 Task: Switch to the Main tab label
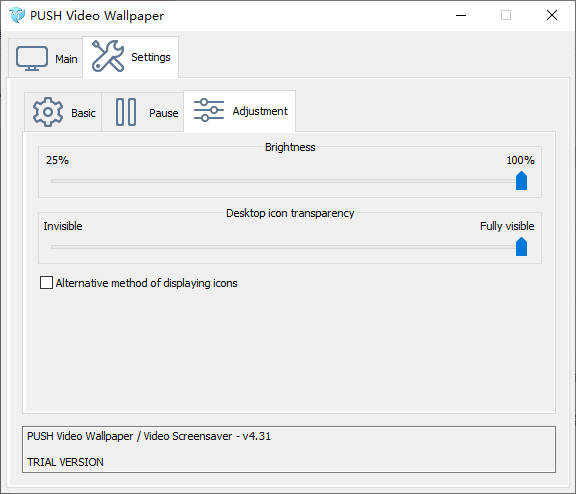coord(66,59)
